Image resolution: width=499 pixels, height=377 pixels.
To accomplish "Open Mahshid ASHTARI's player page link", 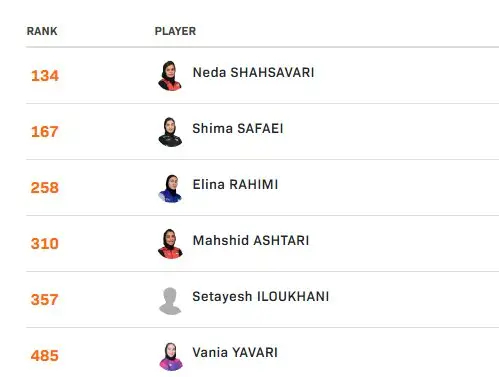I will (x=251, y=241).
